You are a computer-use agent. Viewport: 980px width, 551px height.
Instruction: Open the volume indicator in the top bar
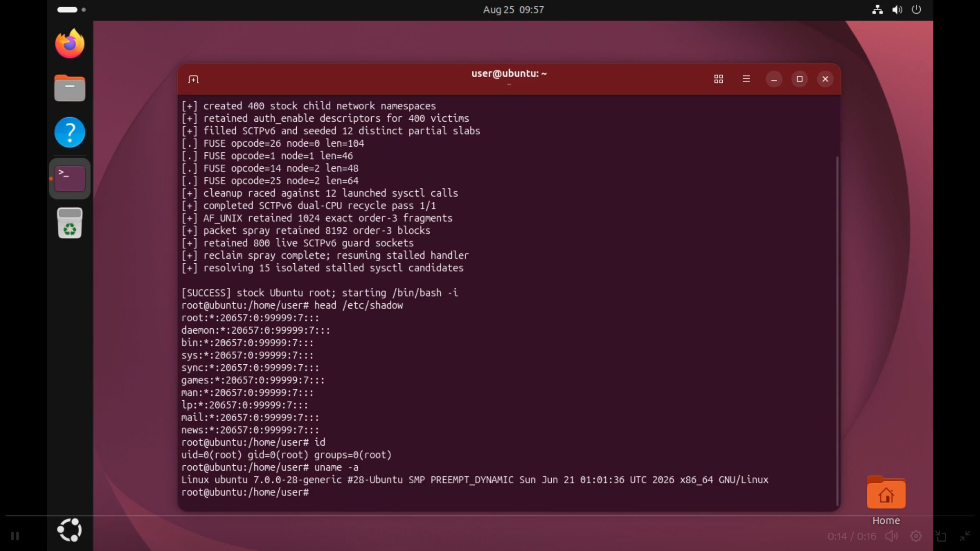point(897,10)
